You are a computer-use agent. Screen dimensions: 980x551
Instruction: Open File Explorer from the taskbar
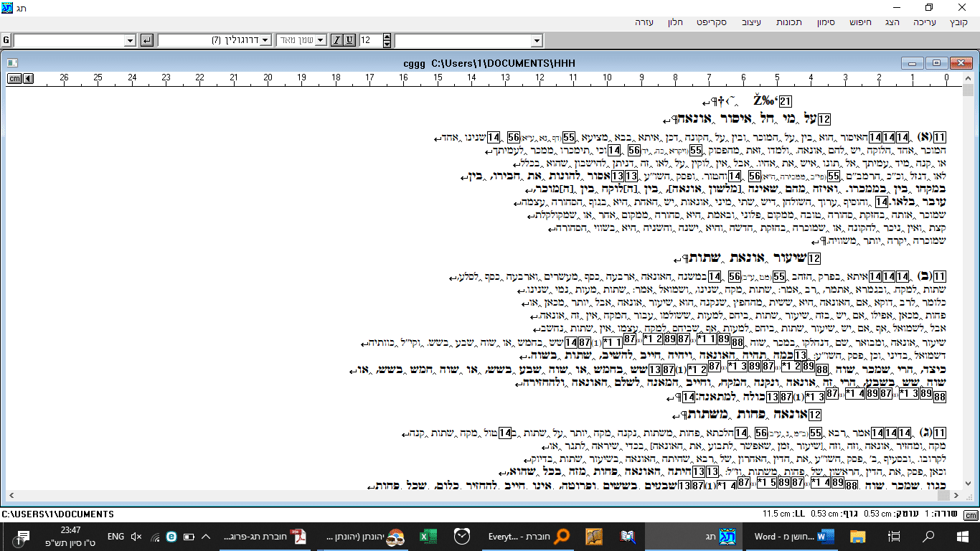(x=858, y=536)
